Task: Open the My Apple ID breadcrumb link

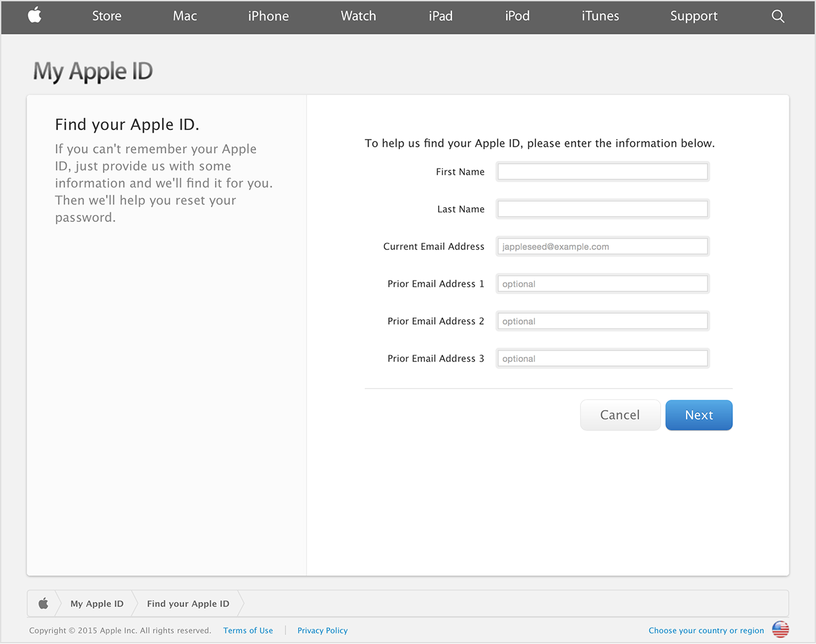Action: [x=97, y=604]
